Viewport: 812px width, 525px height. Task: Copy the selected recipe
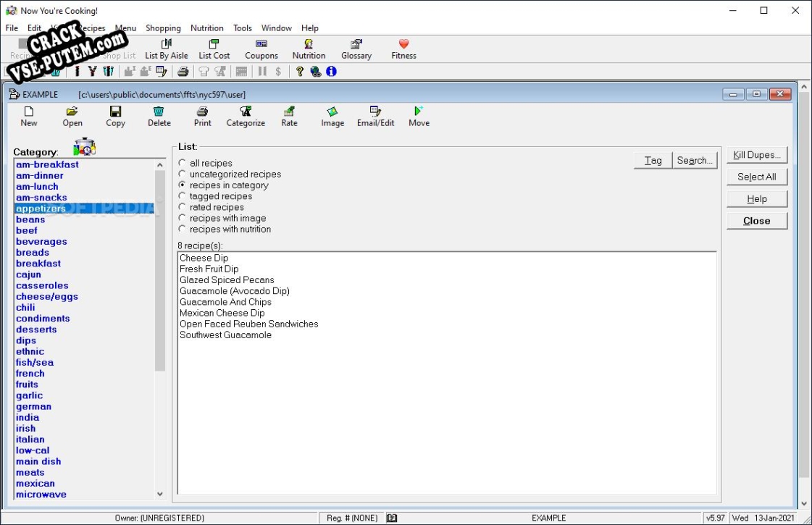[x=115, y=117]
